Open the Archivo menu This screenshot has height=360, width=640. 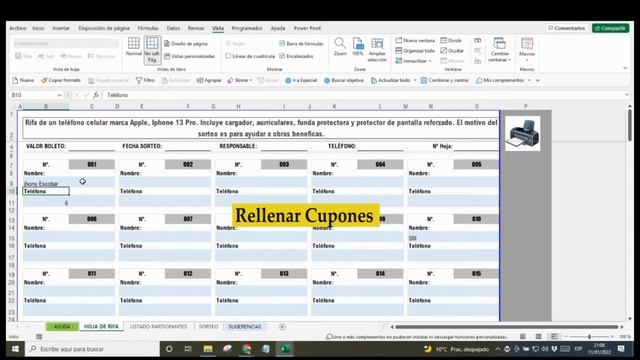click(18, 28)
